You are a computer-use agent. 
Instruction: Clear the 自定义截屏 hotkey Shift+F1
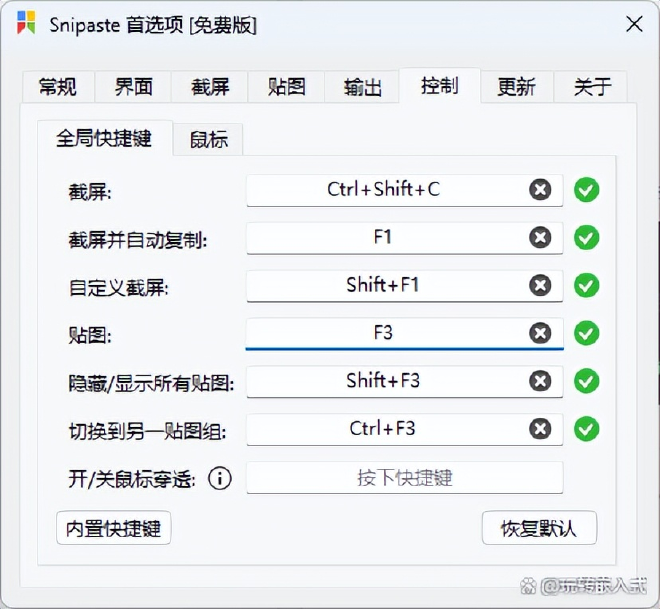(x=540, y=285)
